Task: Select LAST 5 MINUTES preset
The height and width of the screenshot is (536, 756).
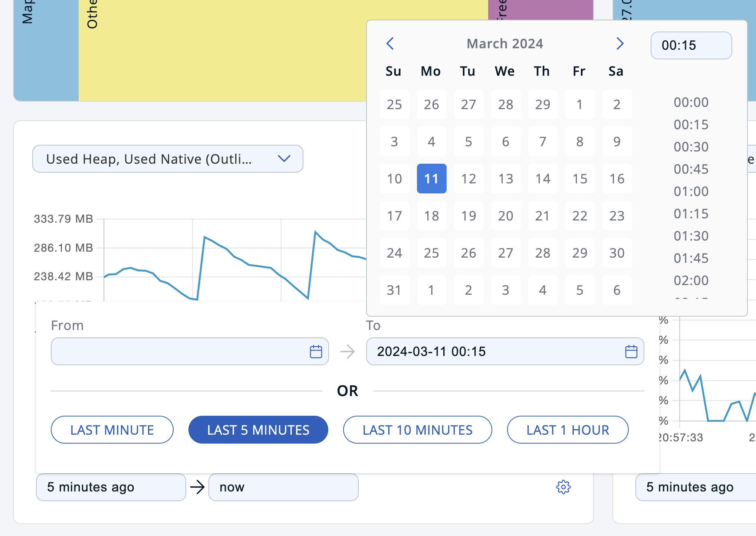Action: (x=258, y=430)
